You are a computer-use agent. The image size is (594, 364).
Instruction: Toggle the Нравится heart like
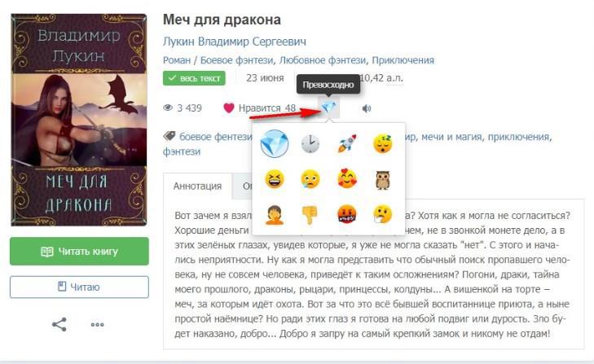[259, 108]
